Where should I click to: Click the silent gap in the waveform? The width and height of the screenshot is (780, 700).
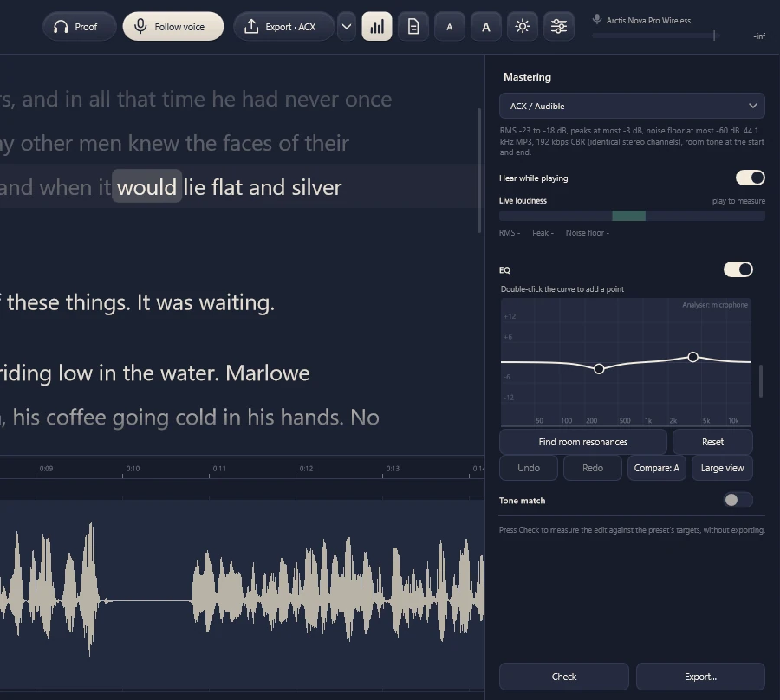tap(149, 601)
